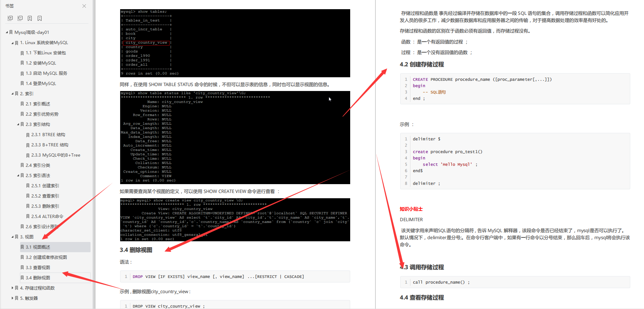Expand the 5. 触发器 section
644x309 pixels.
coord(12,298)
